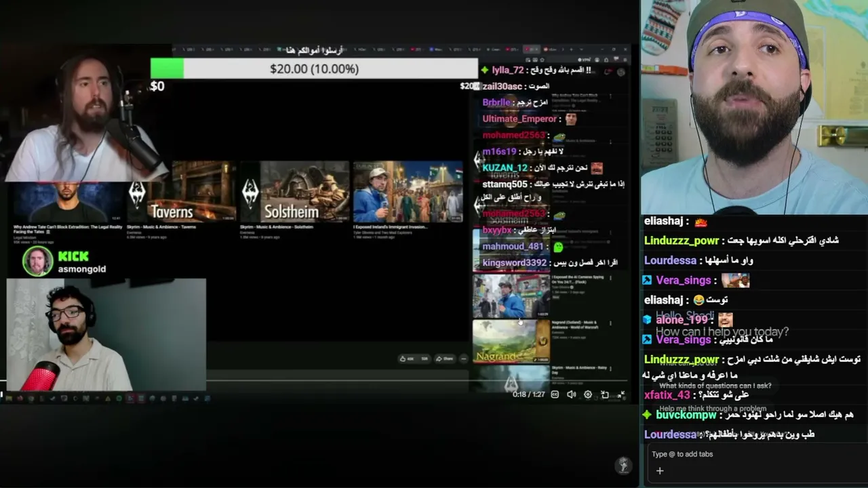Image resolution: width=868 pixels, height=488 pixels.
Task: Open the Skyrim Rainy Day sidebar thumbnail
Action: click(x=511, y=378)
